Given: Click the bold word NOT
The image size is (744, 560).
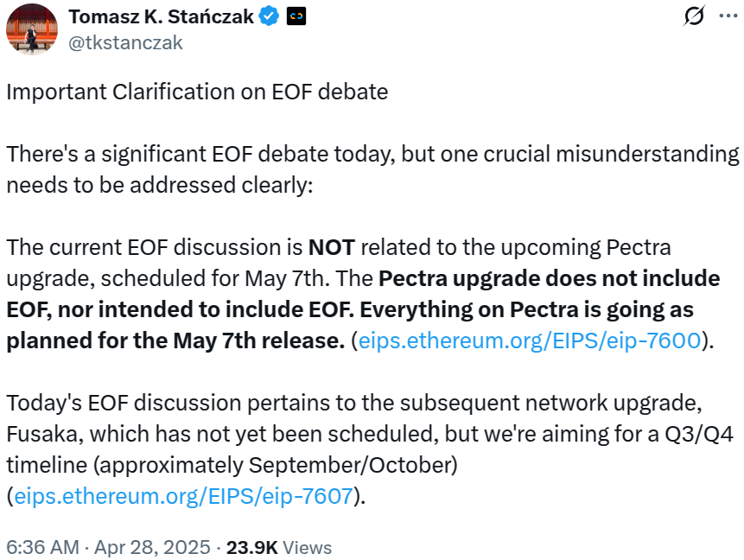Looking at the screenshot, I should click(332, 248).
